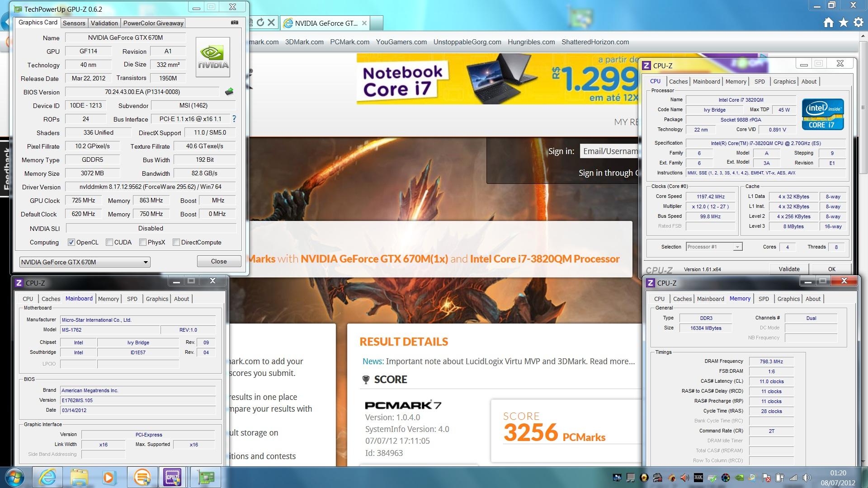The height and width of the screenshot is (488, 868).
Task: Click the Bus Interface question mark help icon
Action: tap(234, 119)
